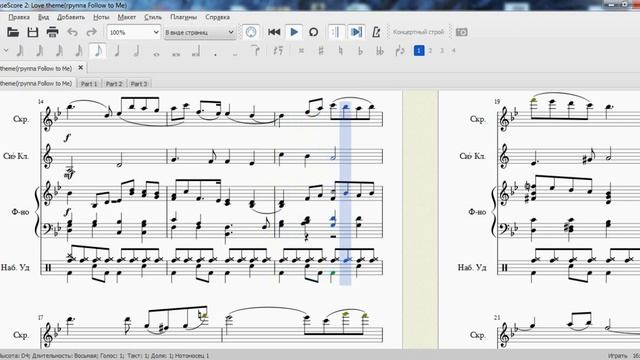
Task: Toggle pan score during playback
Action: click(x=356, y=32)
